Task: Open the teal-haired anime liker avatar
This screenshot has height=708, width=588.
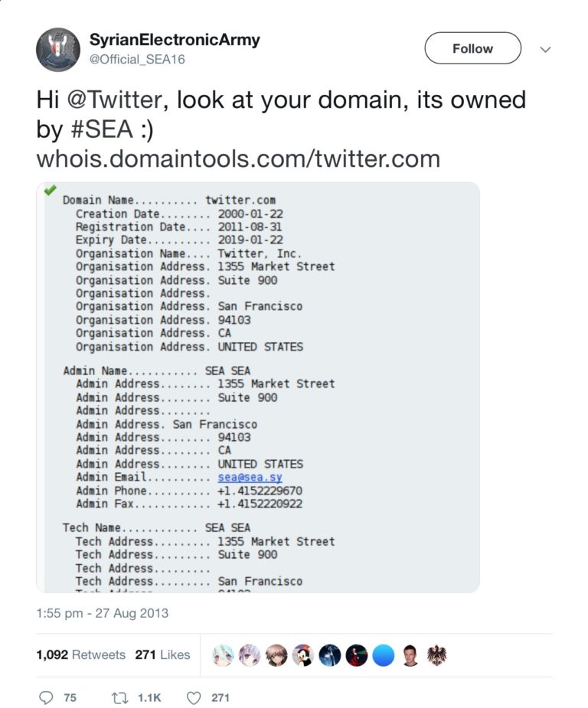Action: pos(223,655)
